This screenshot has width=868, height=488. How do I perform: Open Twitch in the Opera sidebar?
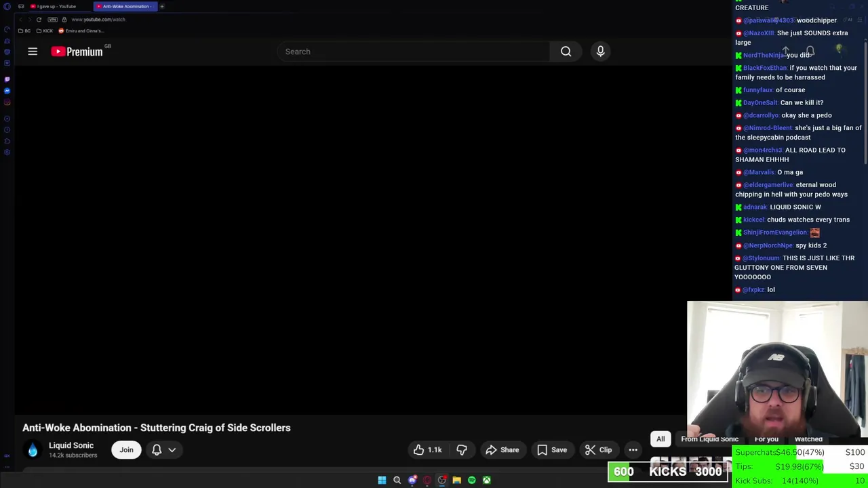click(x=7, y=79)
